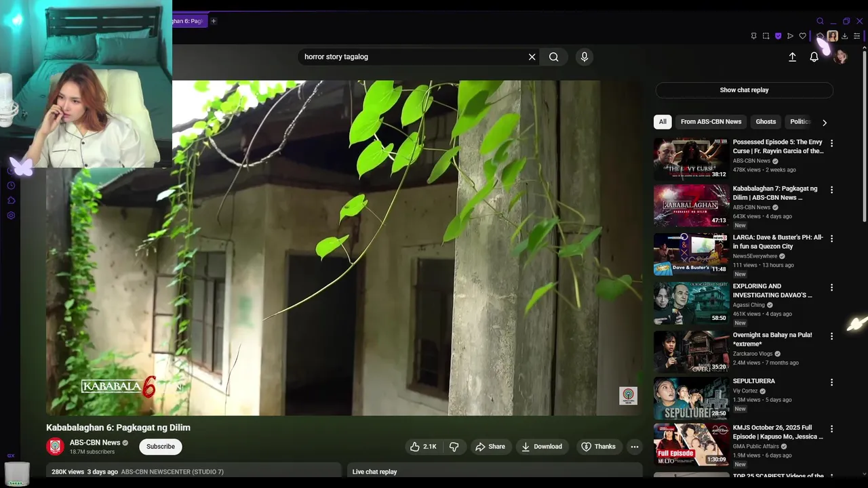
Task: Switch to the Kababalaghan 6 browser tab
Action: click(188, 21)
